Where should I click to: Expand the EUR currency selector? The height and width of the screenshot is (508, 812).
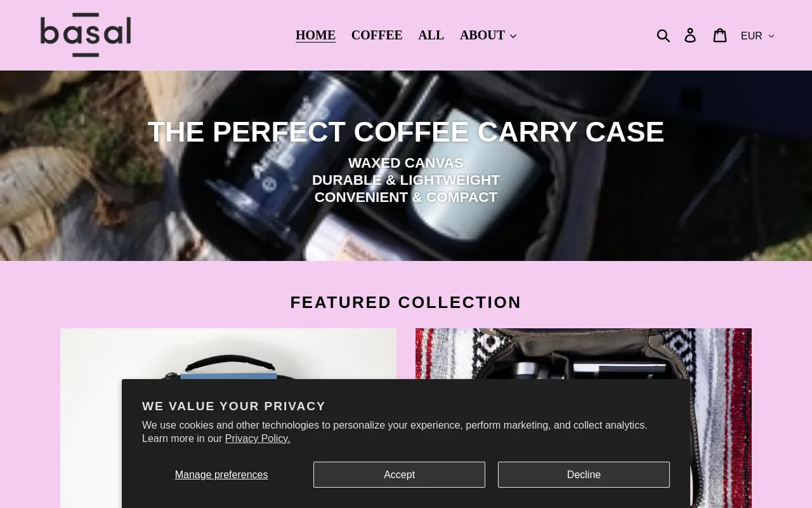point(757,36)
